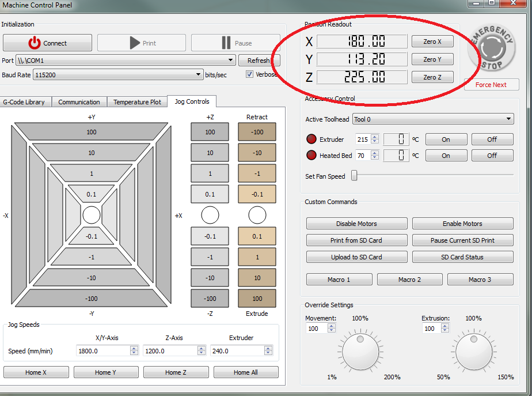
Task: Jog Y axis by +100
Action: tap(91, 132)
